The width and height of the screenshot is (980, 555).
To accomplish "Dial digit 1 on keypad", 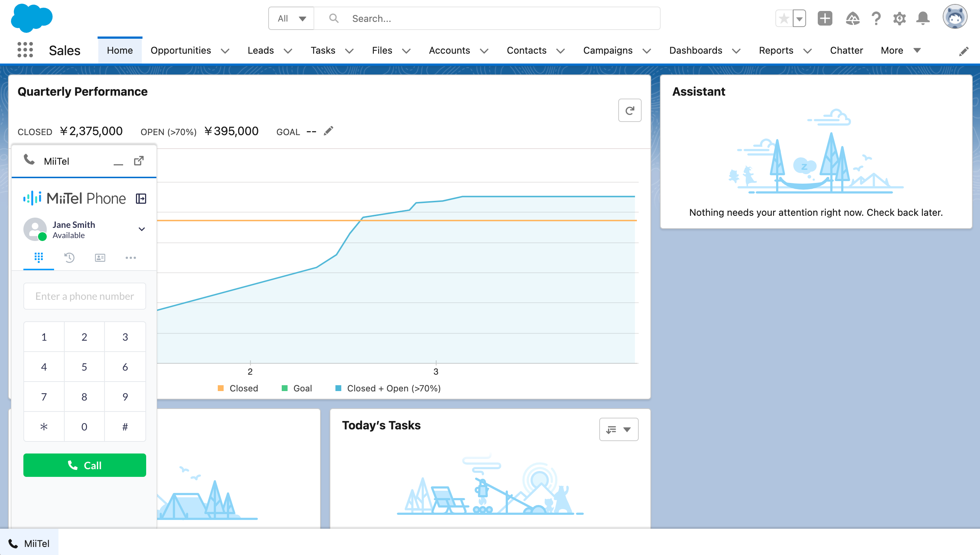I will 44,337.
